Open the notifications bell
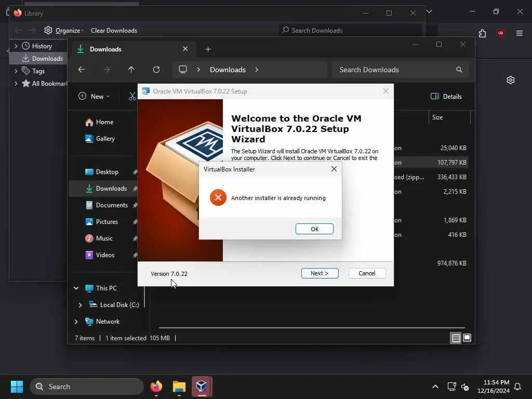Image resolution: width=532 pixels, height=399 pixels. point(517,387)
